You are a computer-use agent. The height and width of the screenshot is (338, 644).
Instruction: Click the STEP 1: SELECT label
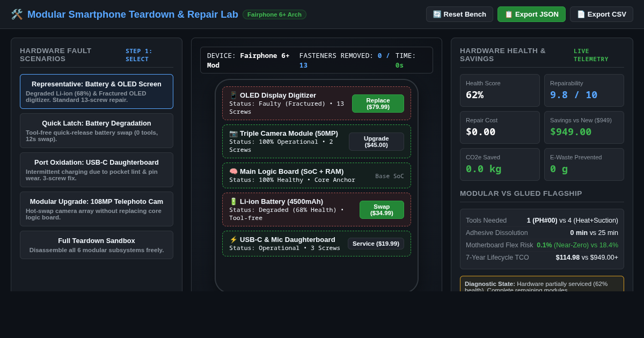139,55
